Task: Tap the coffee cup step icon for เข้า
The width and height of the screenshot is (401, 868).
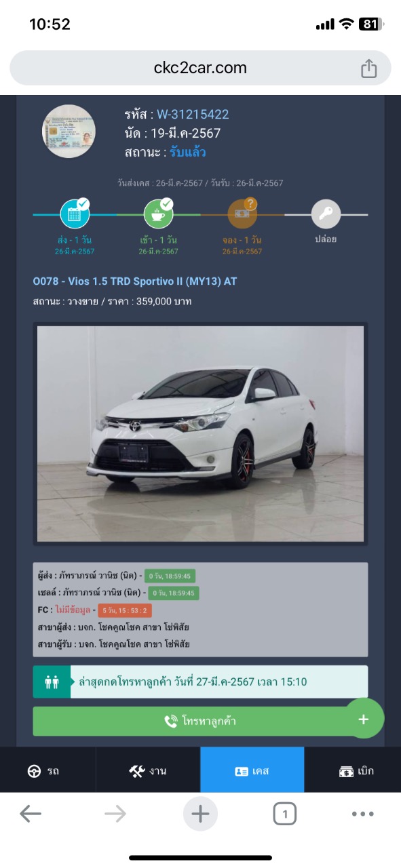Action: tap(158, 214)
